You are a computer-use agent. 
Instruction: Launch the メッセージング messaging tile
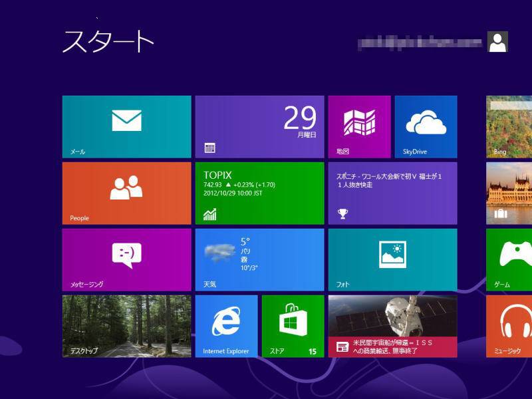(x=126, y=259)
